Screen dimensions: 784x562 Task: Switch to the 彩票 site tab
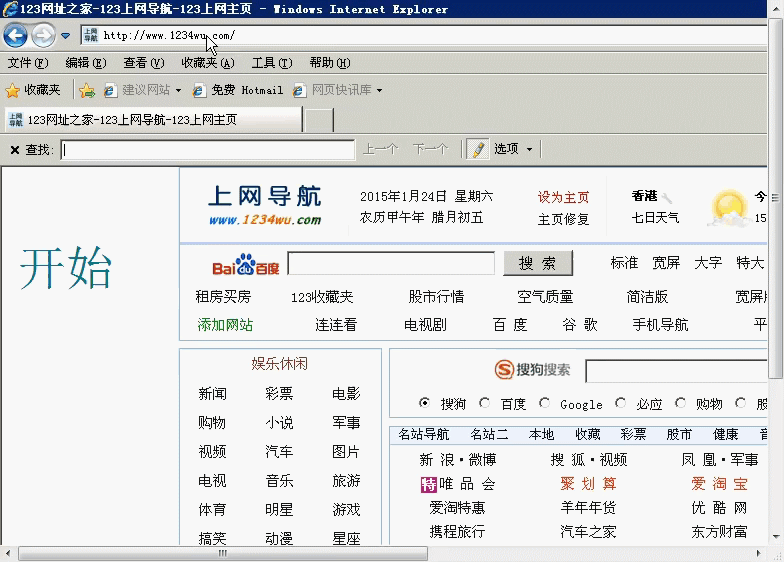click(x=634, y=434)
